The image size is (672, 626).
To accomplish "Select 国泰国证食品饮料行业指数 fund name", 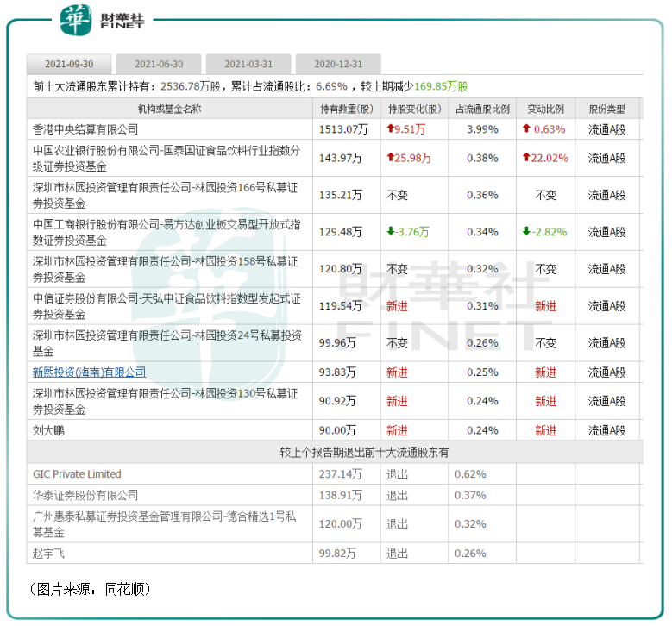I will (166, 159).
